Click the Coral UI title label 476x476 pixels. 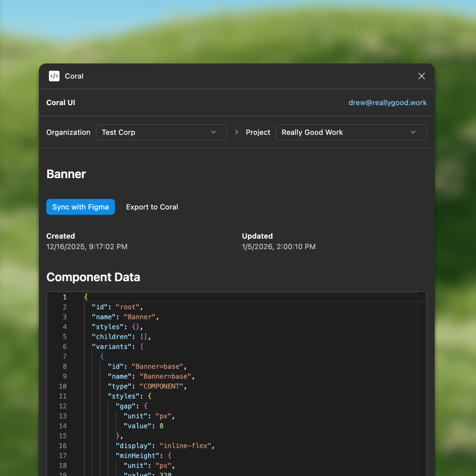point(61,103)
